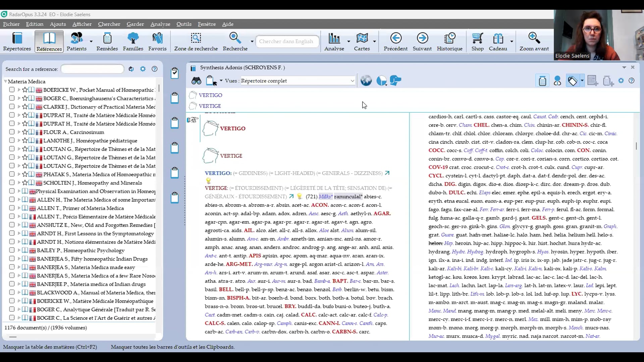Check the BOGER C., Boenninghausens's Characteristics box

click(12, 98)
